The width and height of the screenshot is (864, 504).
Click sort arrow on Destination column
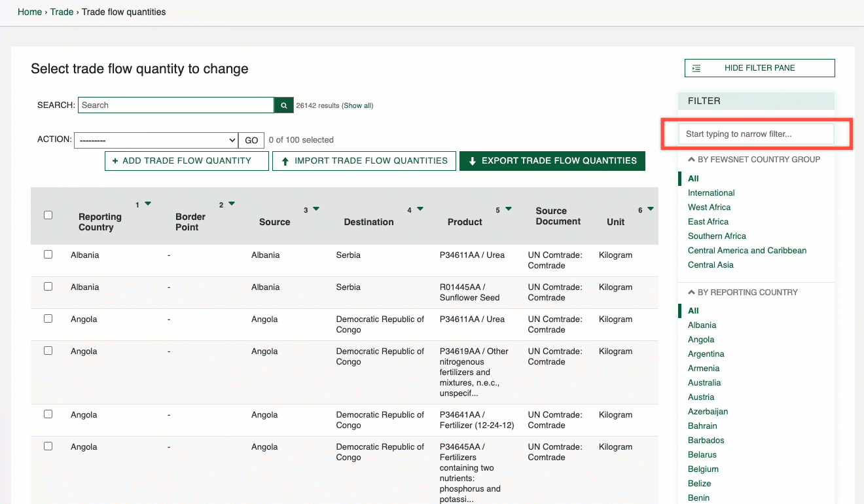[x=420, y=209]
